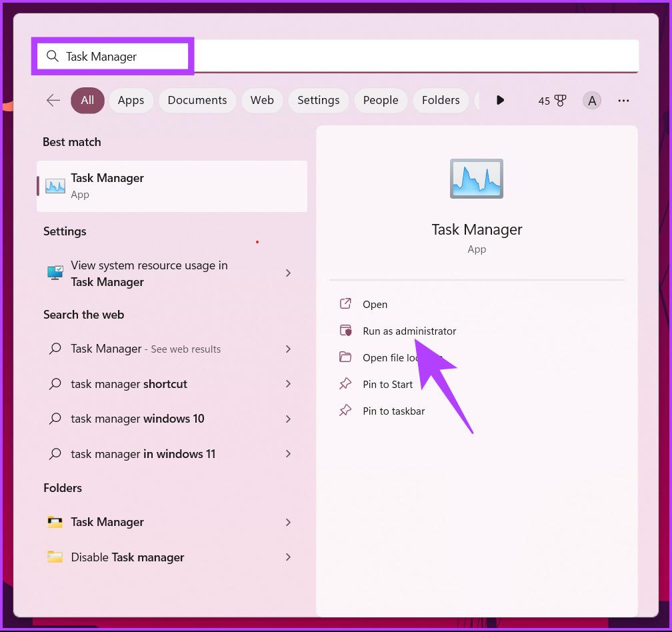This screenshot has height=632, width=672.
Task: Open View system resource usage in Task Manager
Action: [172, 273]
